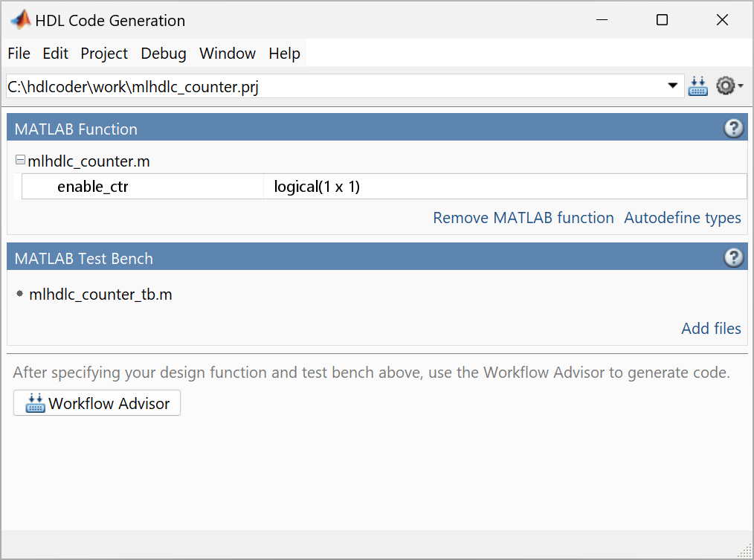Open the project path dropdown
The height and width of the screenshot is (560, 754).
pyautogui.click(x=671, y=86)
